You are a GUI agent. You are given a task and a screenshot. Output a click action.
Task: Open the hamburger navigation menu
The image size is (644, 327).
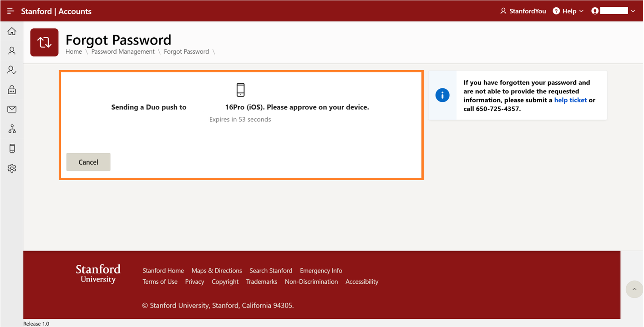(10, 11)
